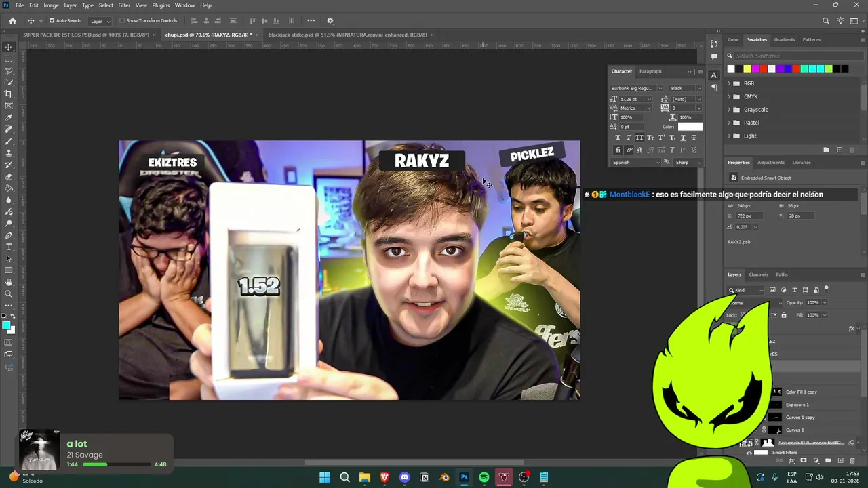Select the Crop tool

(9, 94)
